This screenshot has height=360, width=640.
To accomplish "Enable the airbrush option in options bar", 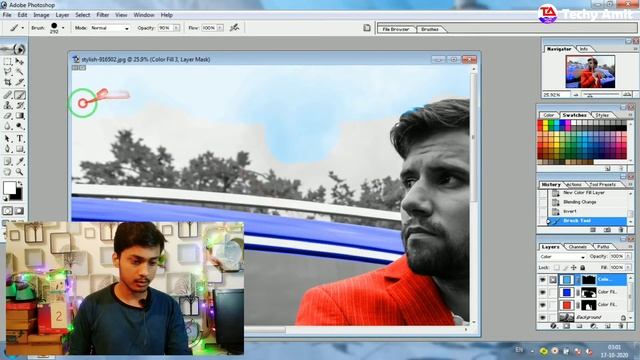I will [234, 28].
